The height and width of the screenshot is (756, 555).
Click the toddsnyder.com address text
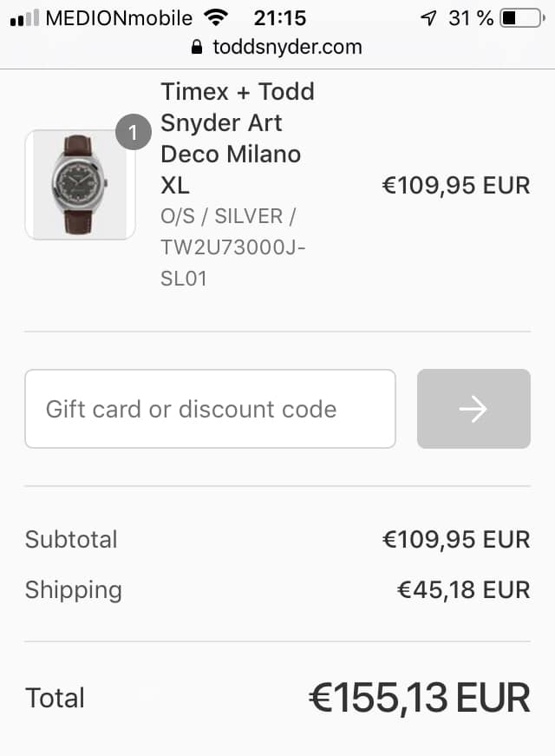tap(287, 47)
